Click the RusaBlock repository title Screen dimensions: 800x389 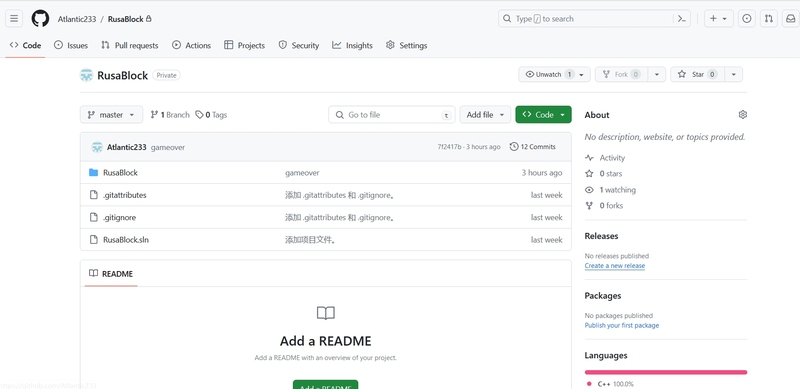pyautogui.click(x=122, y=76)
